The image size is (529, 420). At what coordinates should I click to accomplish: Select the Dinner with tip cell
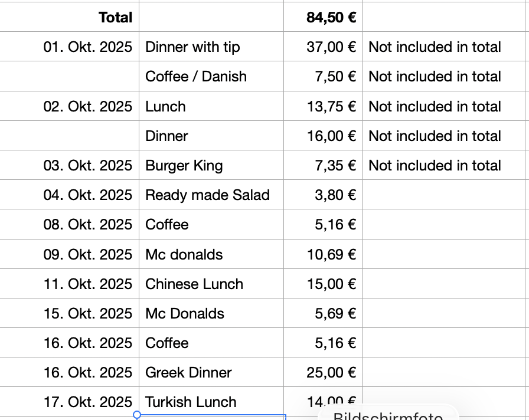coord(192,47)
